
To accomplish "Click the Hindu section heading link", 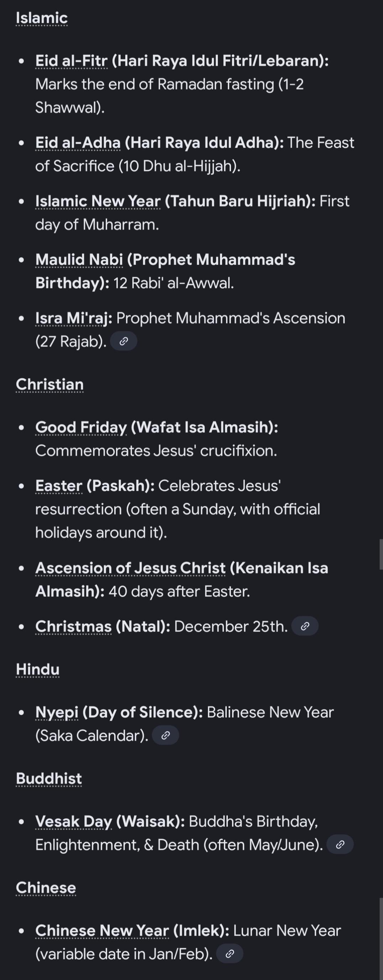I will pos(37,669).
